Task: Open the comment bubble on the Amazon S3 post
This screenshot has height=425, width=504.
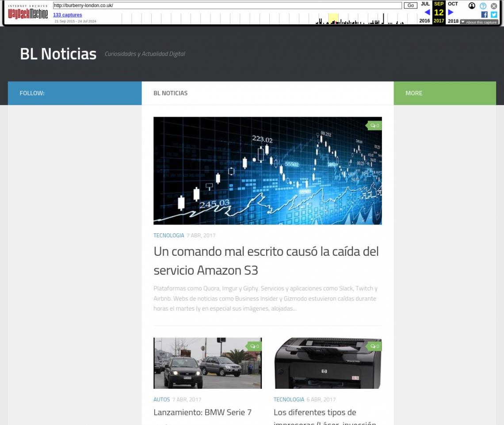Action: click(x=374, y=125)
